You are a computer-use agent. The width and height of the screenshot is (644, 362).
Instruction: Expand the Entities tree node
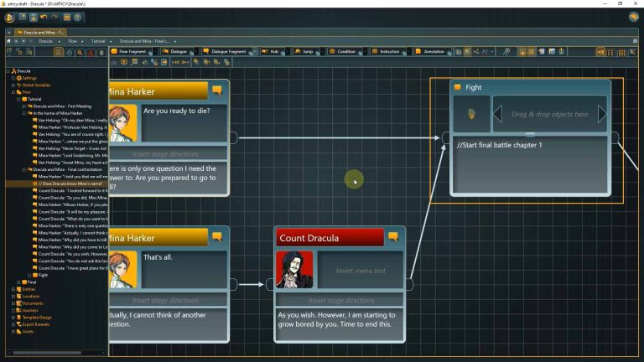(13, 289)
